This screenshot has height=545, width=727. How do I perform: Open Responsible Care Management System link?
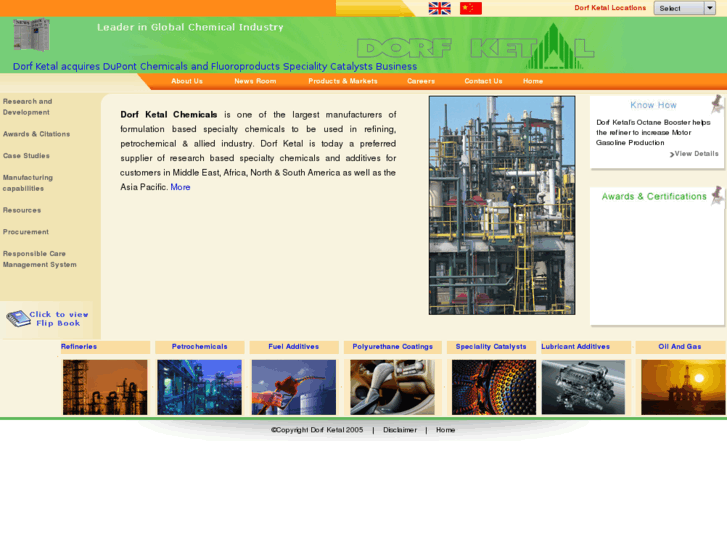(39, 259)
